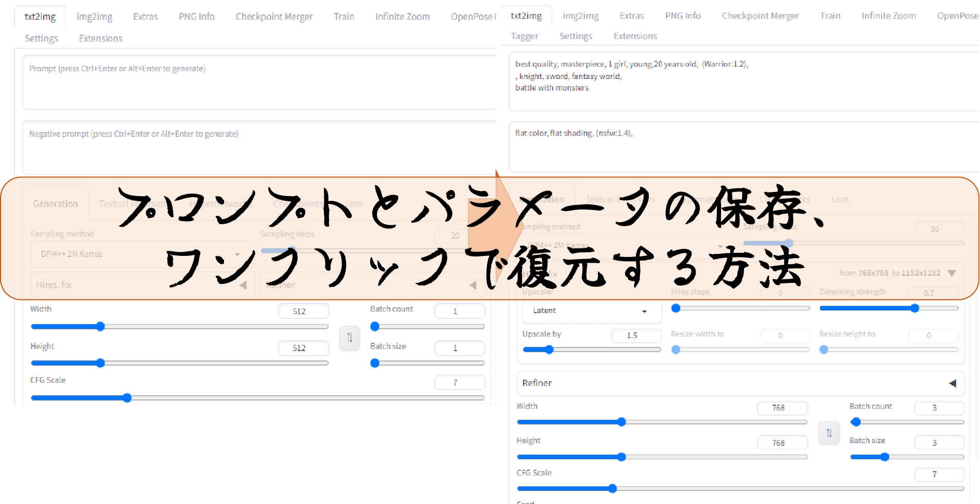The width and height of the screenshot is (980, 504).
Task: Open PNG Info tab in left panel
Action: [197, 17]
